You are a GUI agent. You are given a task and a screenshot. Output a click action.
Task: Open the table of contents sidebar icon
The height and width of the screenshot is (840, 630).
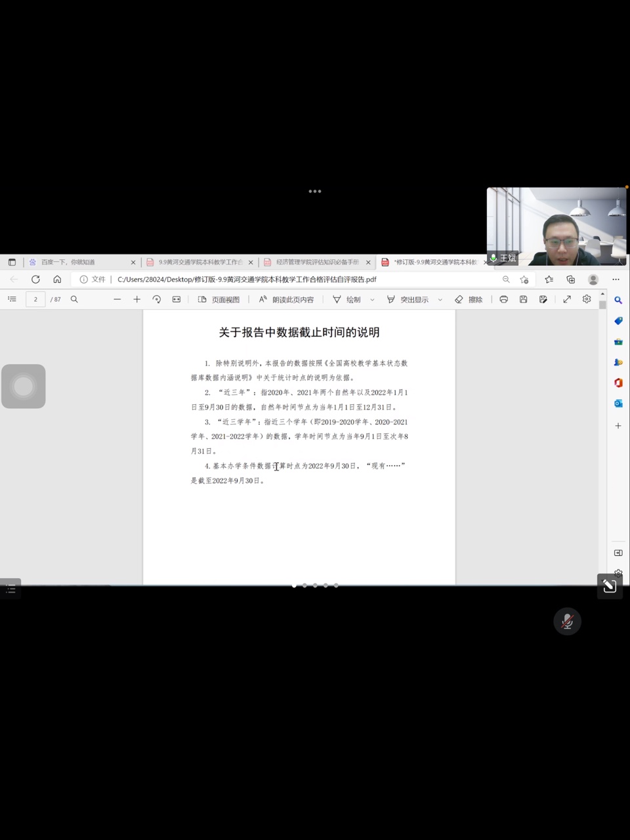click(x=12, y=299)
